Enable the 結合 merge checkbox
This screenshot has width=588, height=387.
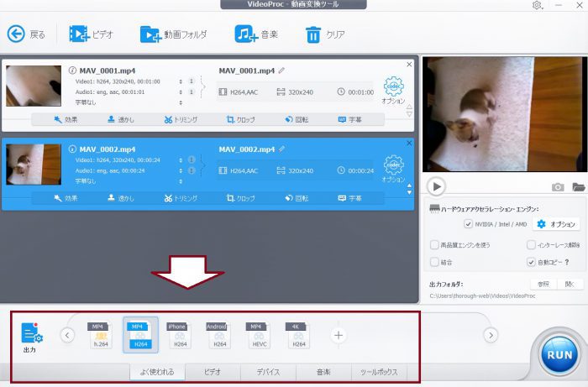pos(434,262)
